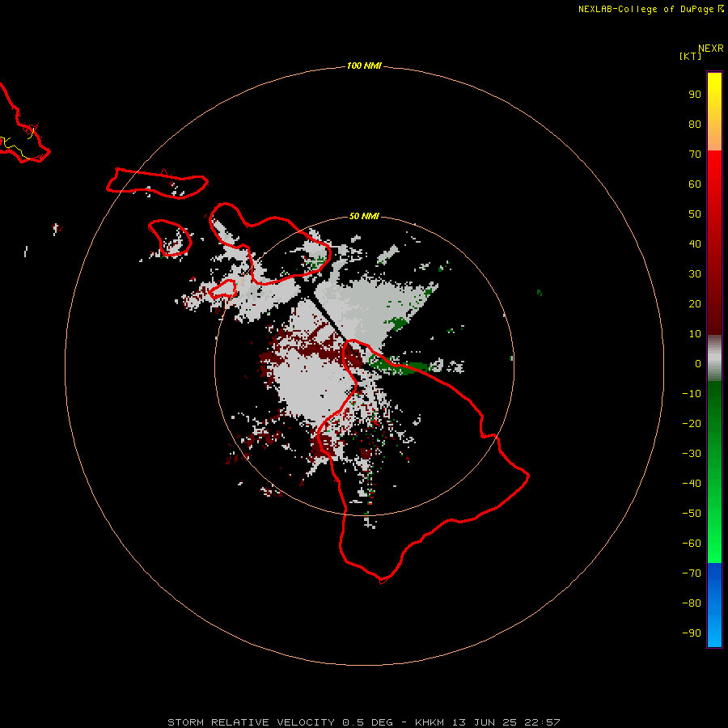The width and height of the screenshot is (728, 728).
Task: Click the 40 value on the velocity scale
Action: click(695, 244)
